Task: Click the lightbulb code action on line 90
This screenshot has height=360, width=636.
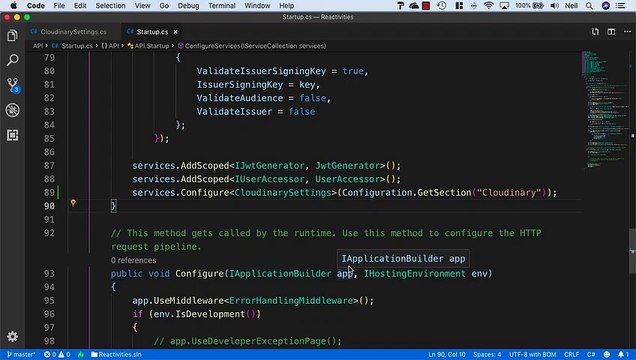Action: click(x=73, y=203)
